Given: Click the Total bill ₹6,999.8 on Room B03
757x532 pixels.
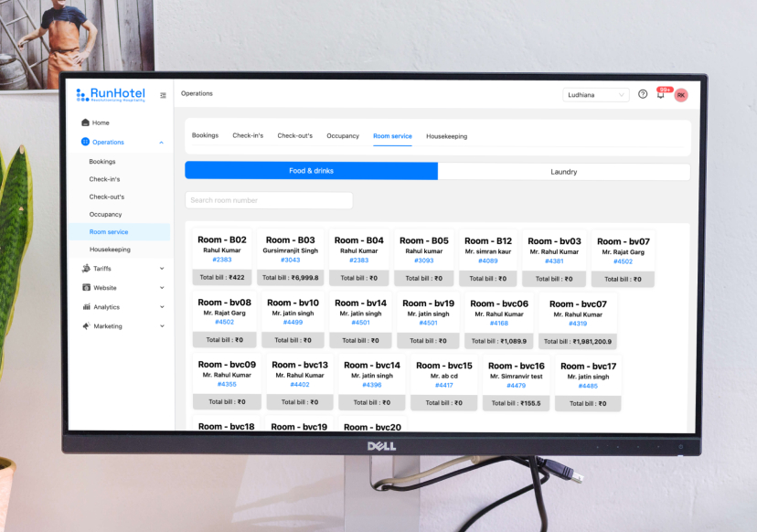Looking at the screenshot, I should click(290, 278).
